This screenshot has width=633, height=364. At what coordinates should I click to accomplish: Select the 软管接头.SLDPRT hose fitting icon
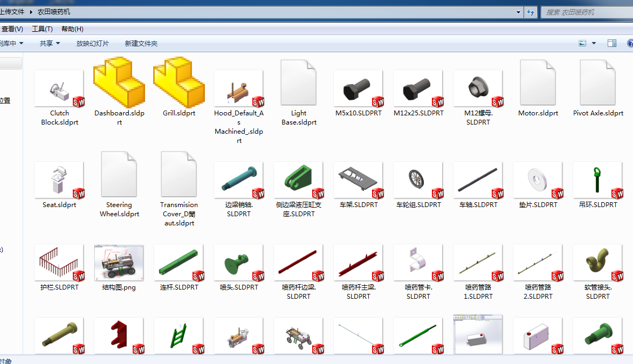pos(598,262)
